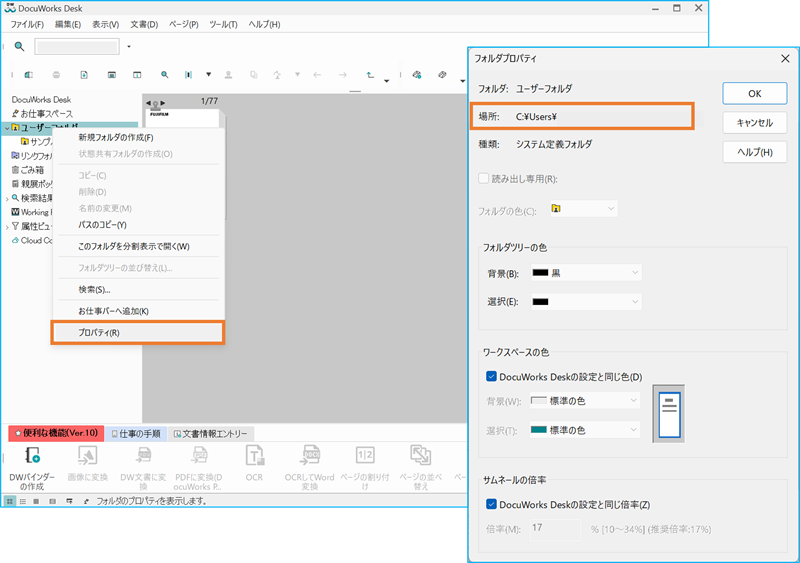Click OK in the フォルダプロパティ dialog
Viewport: 800px width, 563px height.
click(x=755, y=93)
